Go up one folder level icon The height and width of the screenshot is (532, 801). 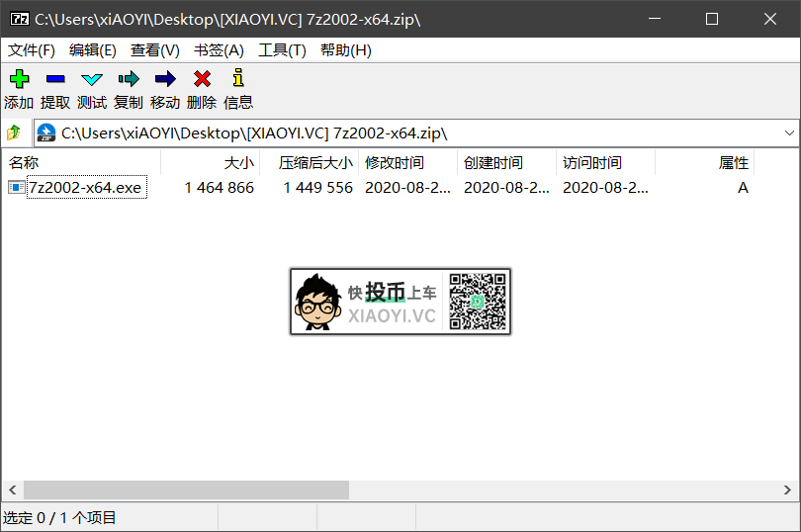14,133
